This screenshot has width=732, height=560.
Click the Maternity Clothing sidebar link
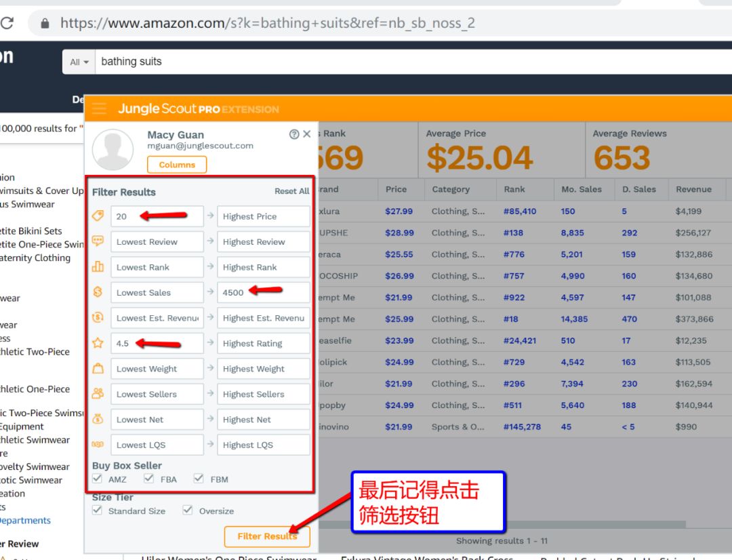[x=35, y=258]
